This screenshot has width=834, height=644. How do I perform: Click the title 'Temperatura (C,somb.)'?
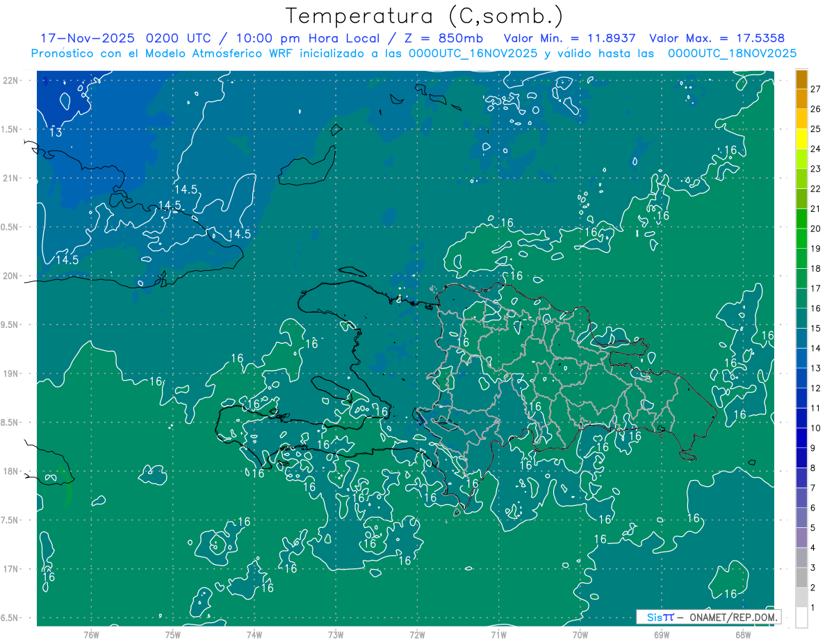[x=424, y=16]
